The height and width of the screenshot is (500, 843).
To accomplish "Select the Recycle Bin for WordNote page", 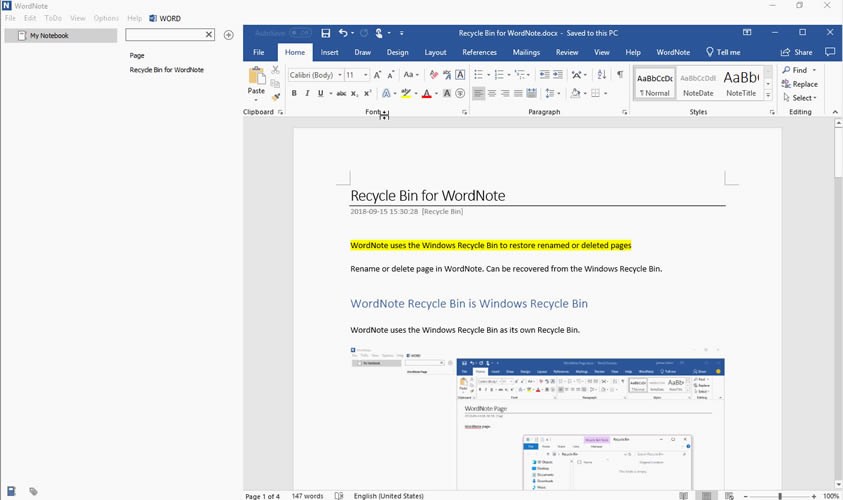I will 166,70.
